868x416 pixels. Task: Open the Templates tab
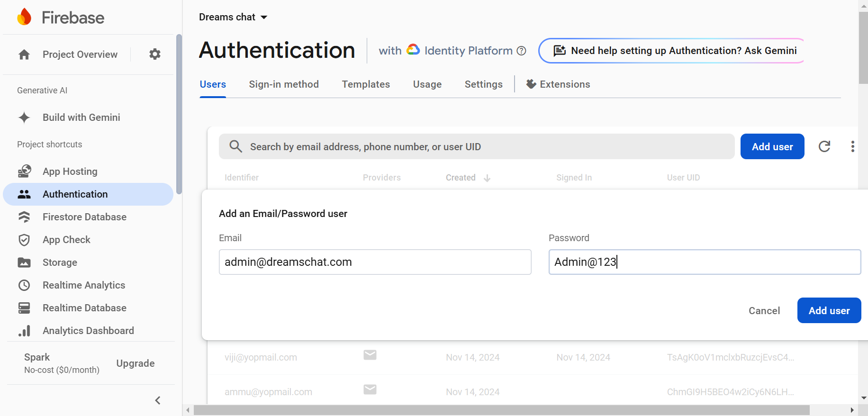pos(366,84)
